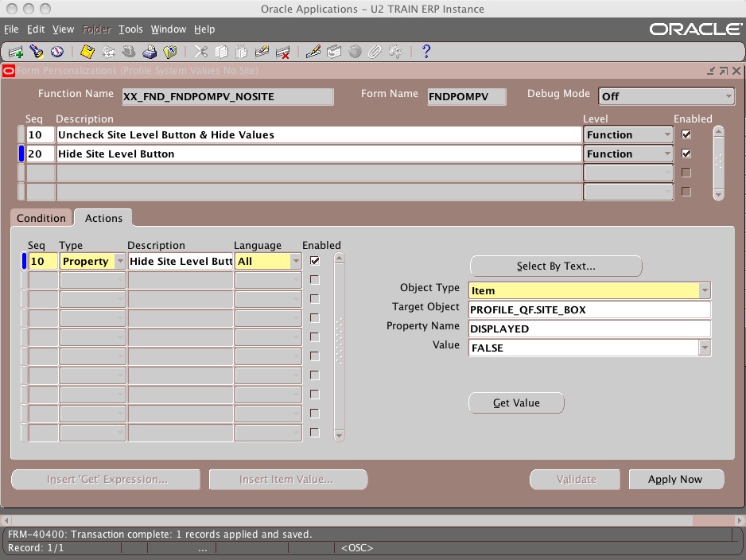Open Level dropdown on third empty row

click(667, 173)
